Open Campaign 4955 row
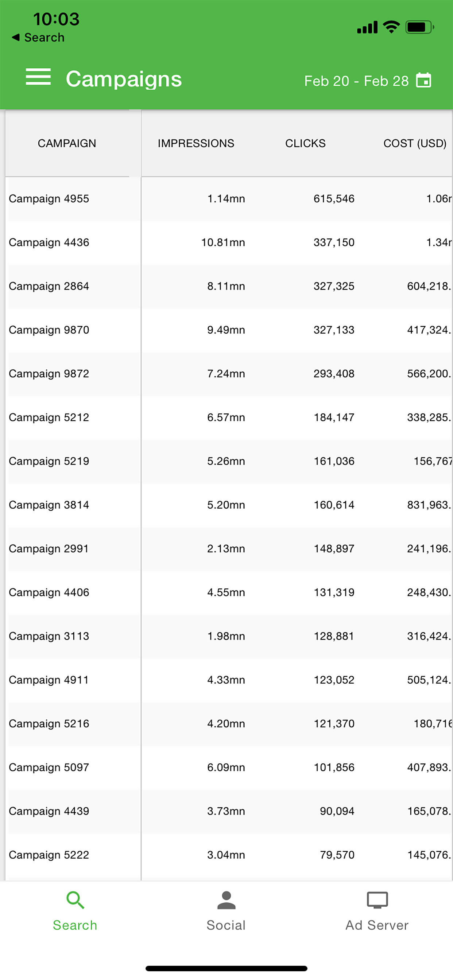This screenshot has width=453, height=980. (228, 199)
